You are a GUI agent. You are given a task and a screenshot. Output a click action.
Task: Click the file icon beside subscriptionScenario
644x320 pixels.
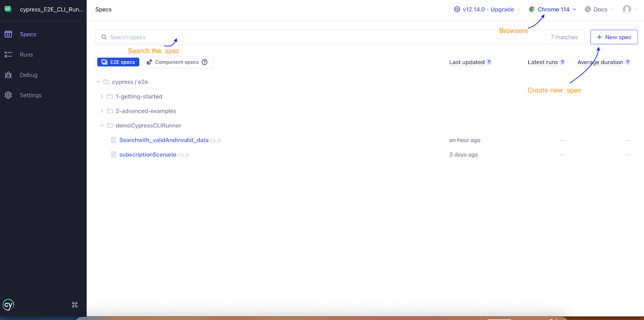tap(114, 155)
